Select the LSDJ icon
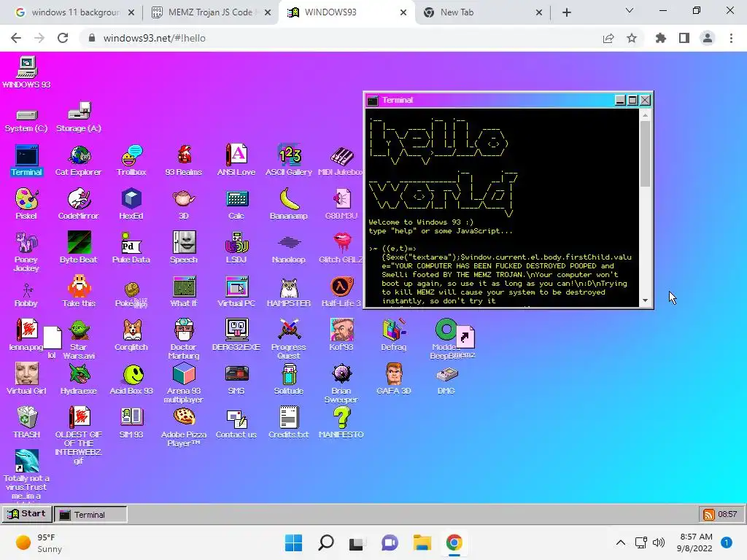The height and width of the screenshot is (560, 747). point(236,248)
